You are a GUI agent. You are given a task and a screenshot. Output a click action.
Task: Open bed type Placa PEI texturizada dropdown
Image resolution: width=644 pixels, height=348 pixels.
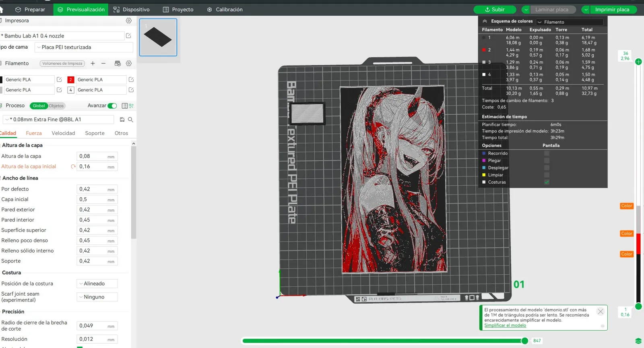[x=84, y=47]
